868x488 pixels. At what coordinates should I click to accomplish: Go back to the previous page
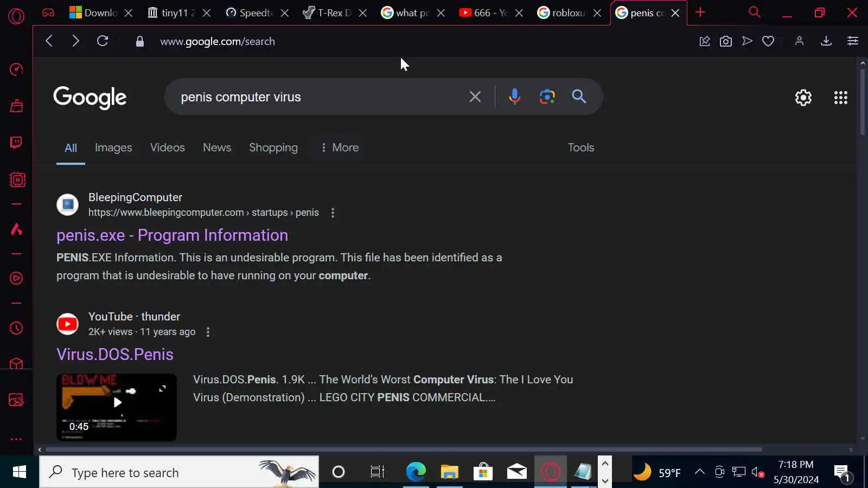(x=49, y=41)
